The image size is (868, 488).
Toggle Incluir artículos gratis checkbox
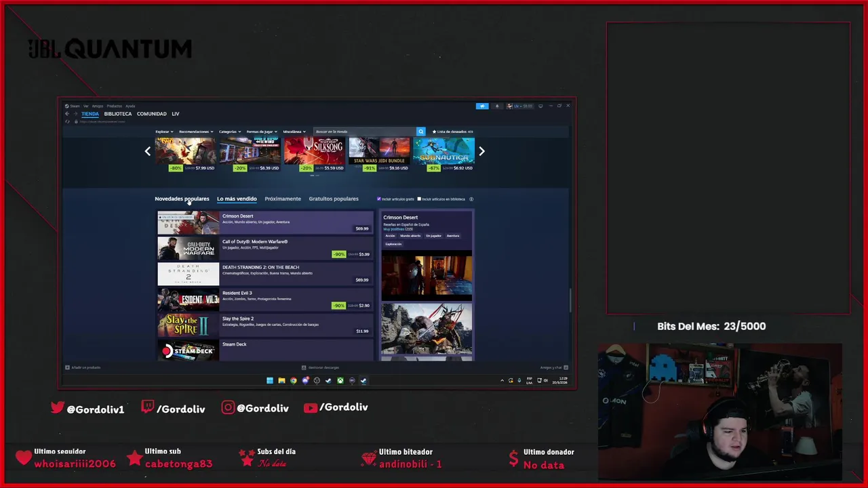click(x=379, y=199)
